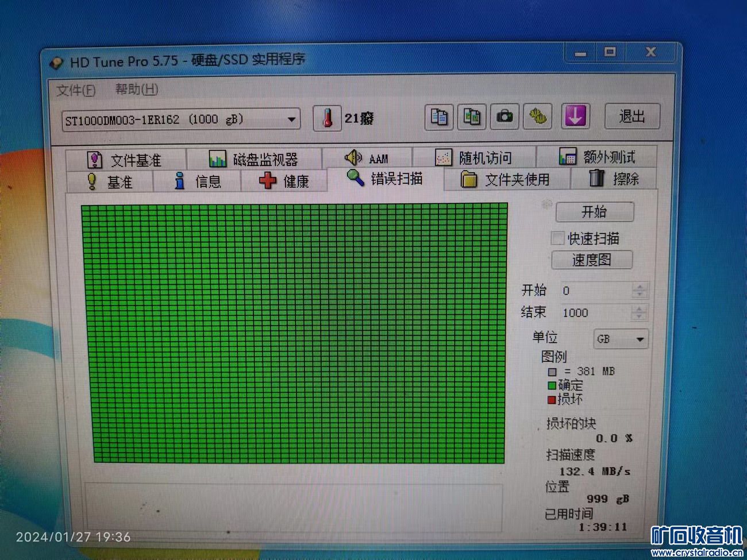Maximize the HD Tune Pro window
Screen dimensions: 747x560
pyautogui.click(x=610, y=52)
